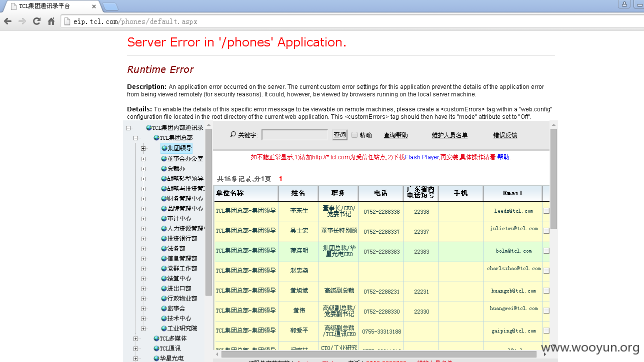Go to the browser home page icon
Viewport: 644px width, 362px height.
pyautogui.click(x=51, y=21)
